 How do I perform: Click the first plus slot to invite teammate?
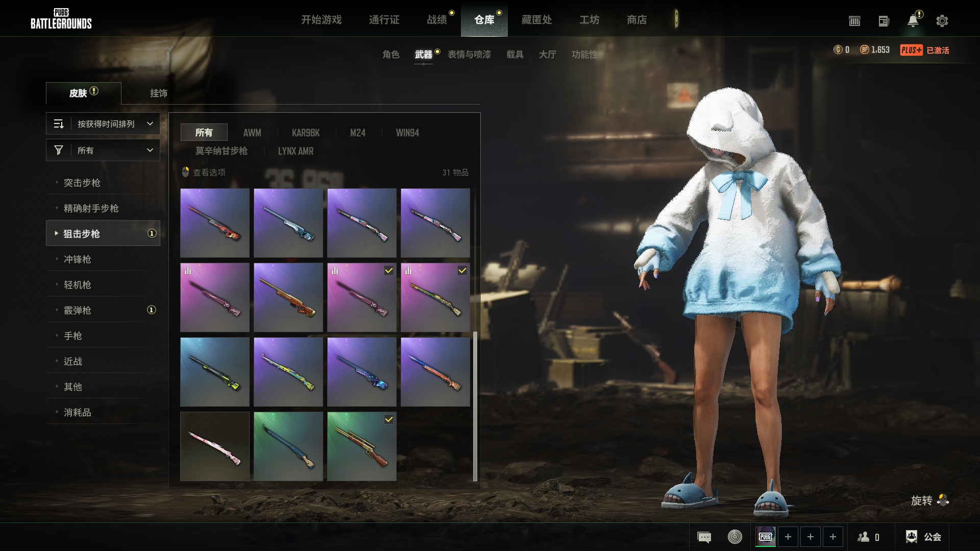pos(788,537)
